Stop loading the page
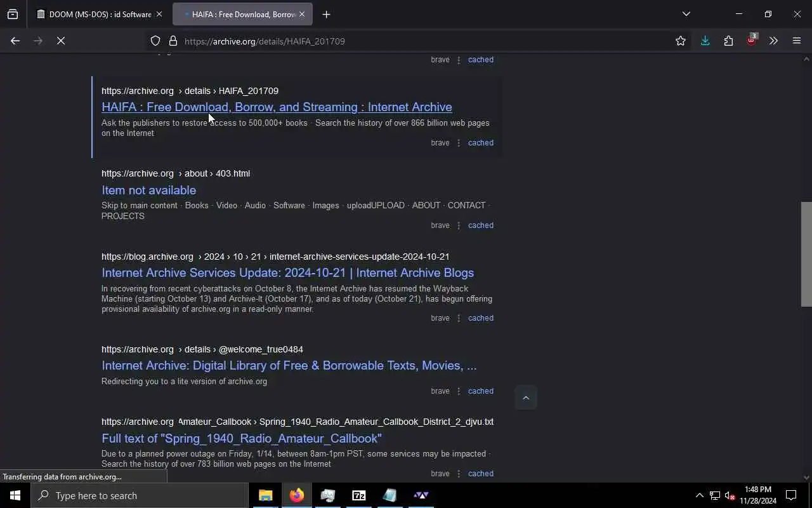The width and height of the screenshot is (812, 508). tap(61, 41)
